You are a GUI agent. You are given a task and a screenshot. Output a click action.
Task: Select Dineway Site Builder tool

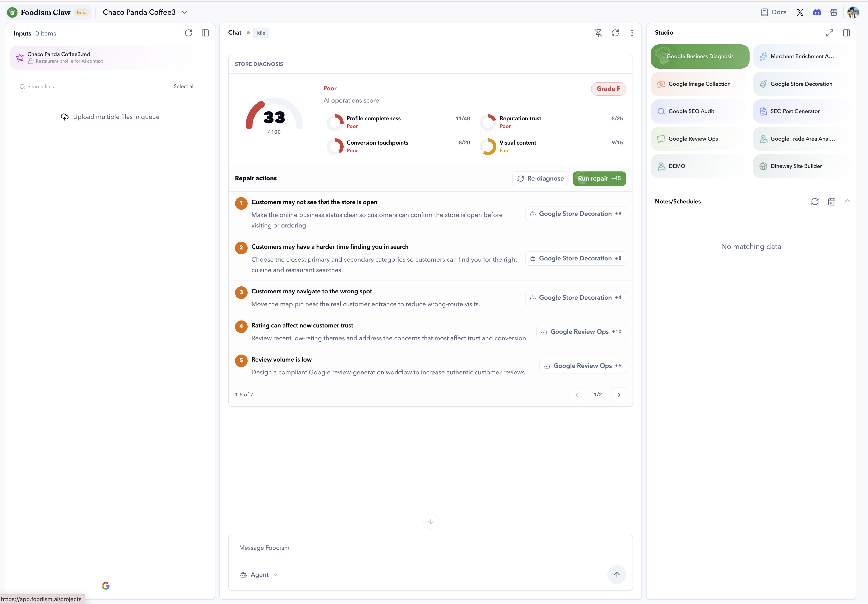802,166
